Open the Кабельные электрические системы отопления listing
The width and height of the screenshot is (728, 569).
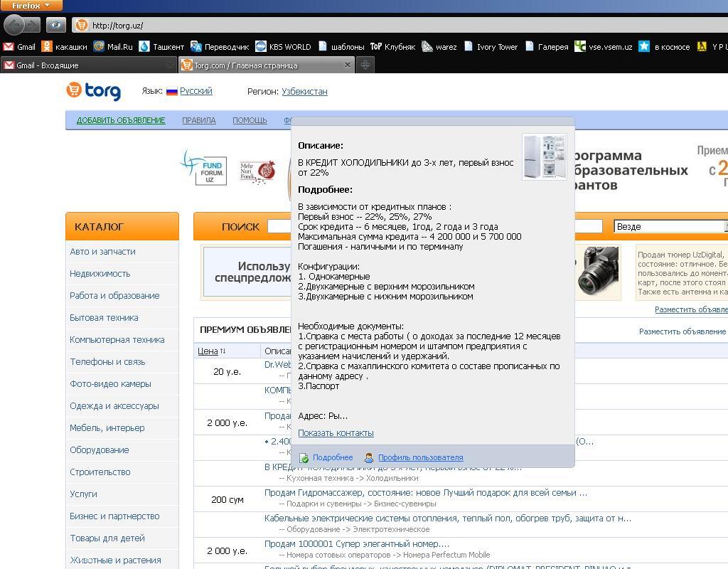tap(448, 519)
